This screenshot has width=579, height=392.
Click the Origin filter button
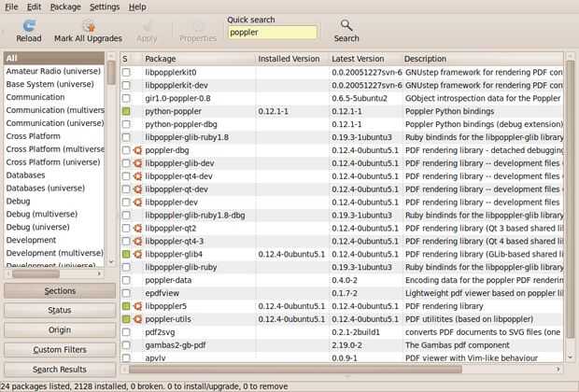point(60,329)
